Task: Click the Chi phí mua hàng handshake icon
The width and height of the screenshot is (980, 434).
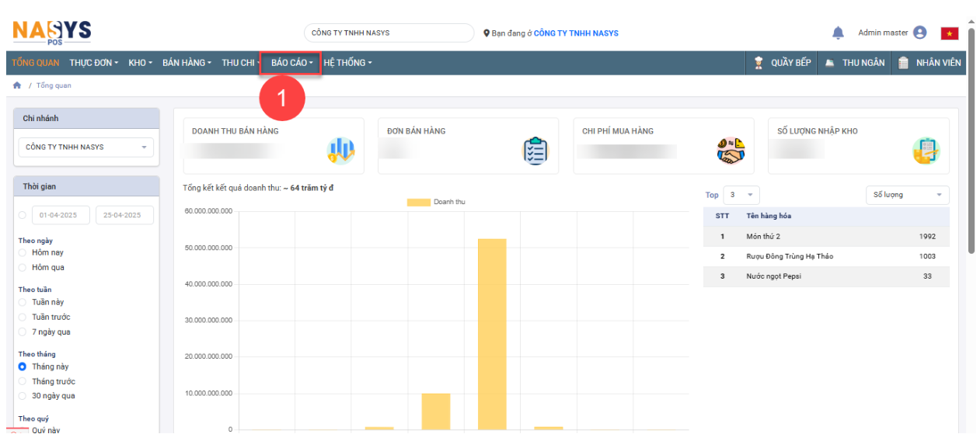Action: 731,151
